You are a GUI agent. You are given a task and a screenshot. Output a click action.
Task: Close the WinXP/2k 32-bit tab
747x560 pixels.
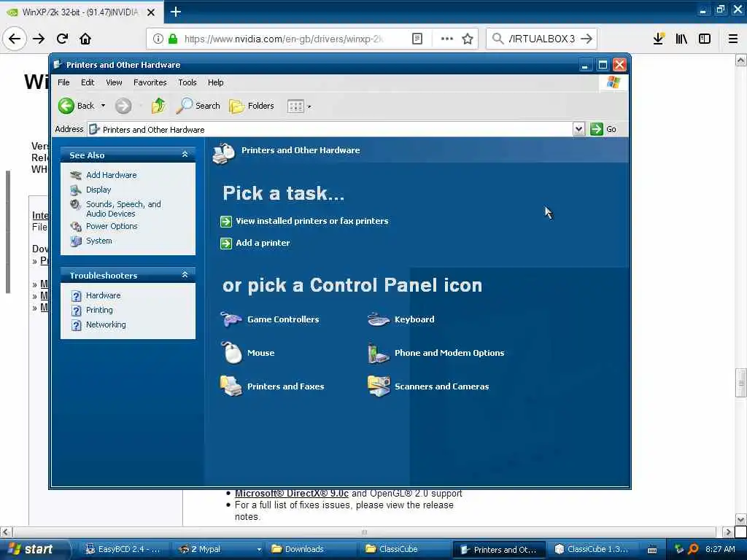(x=151, y=12)
